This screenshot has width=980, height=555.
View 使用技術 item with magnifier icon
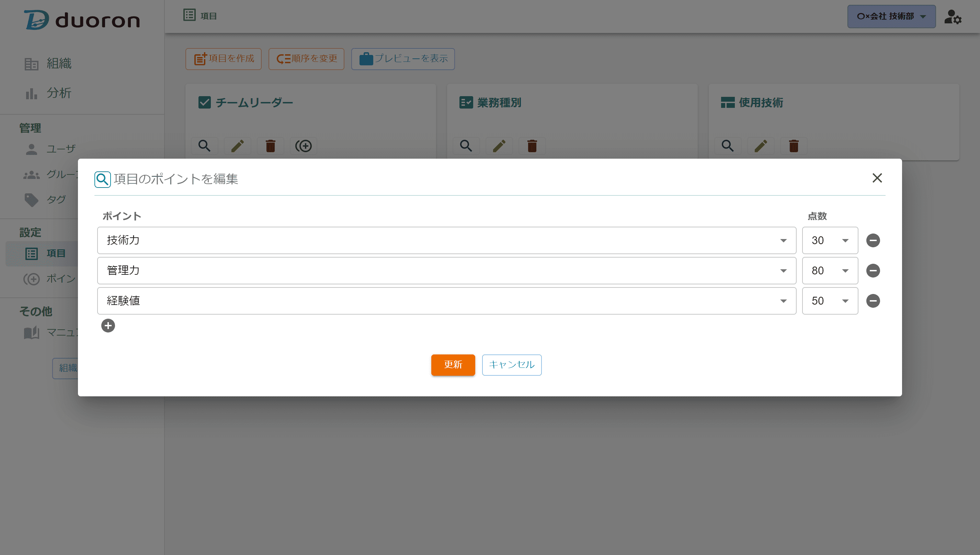click(x=728, y=146)
